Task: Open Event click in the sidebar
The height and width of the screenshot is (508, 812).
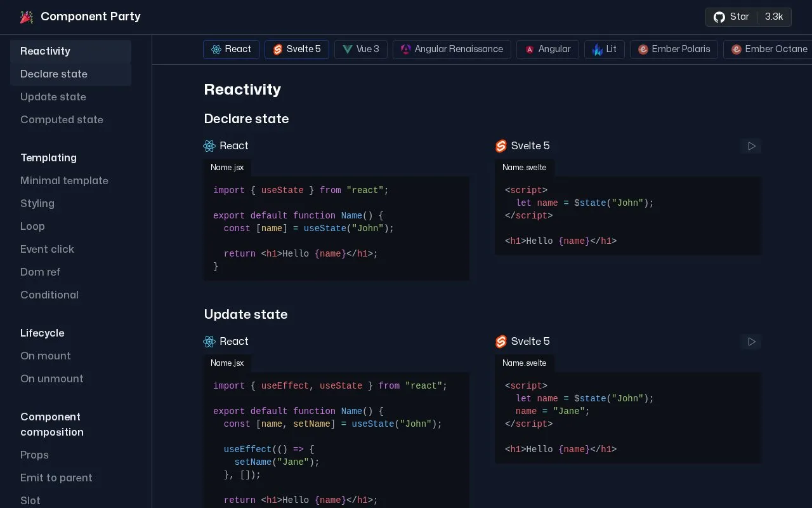Action: tap(70, 250)
